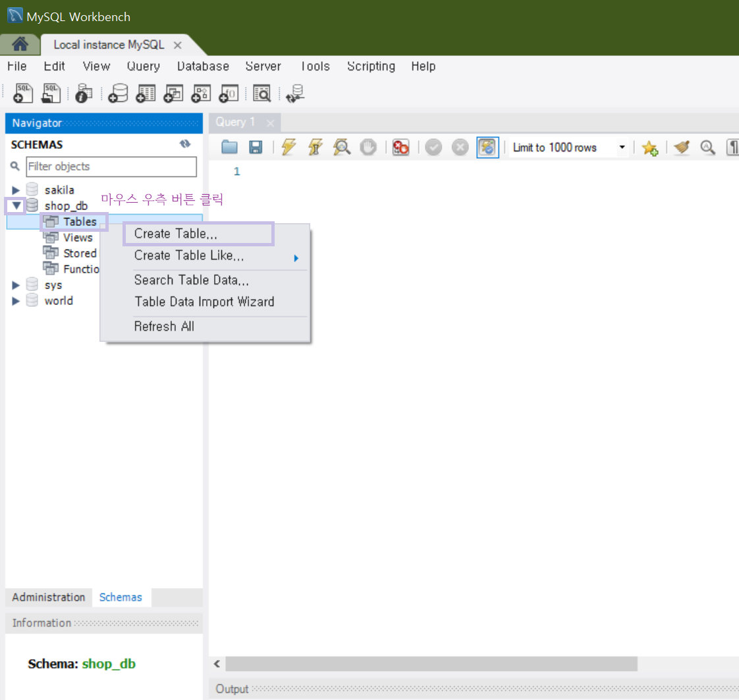Viewport: 739px width, 700px height.
Task: Open Create Table Like submenu arrow
Action: [296, 258]
